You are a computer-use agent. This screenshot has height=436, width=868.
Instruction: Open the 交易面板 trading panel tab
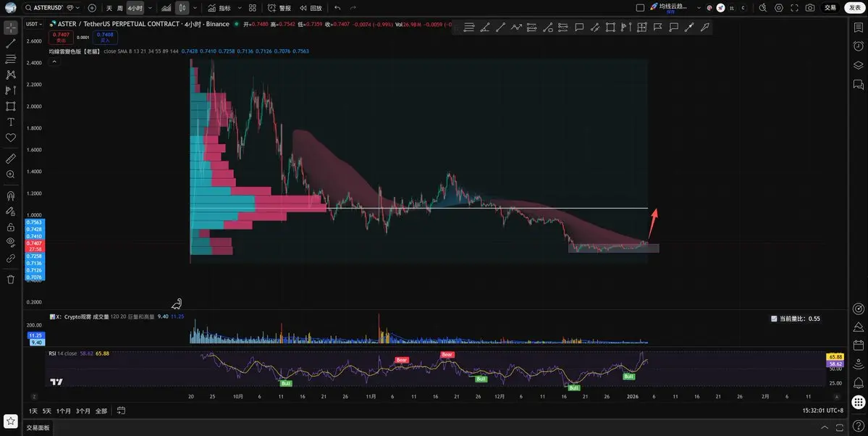coord(38,428)
